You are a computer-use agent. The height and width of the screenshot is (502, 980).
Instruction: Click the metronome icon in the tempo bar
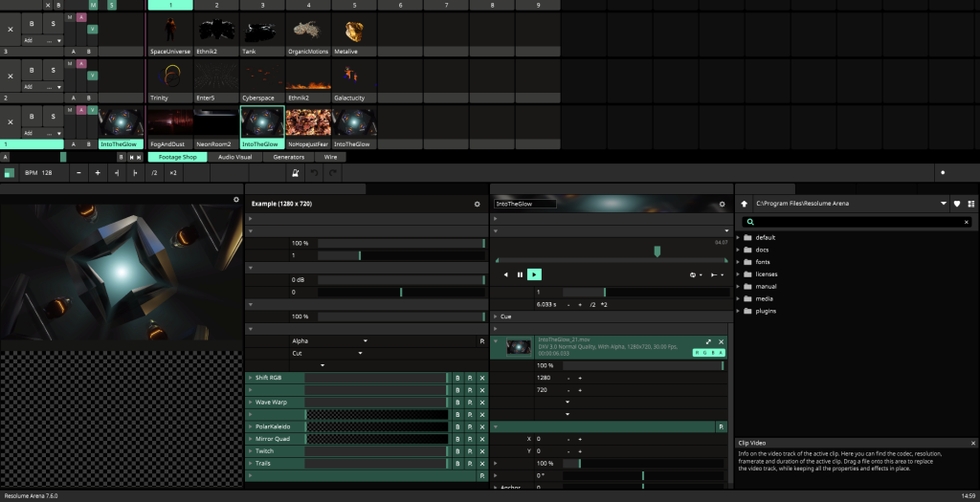[296, 173]
